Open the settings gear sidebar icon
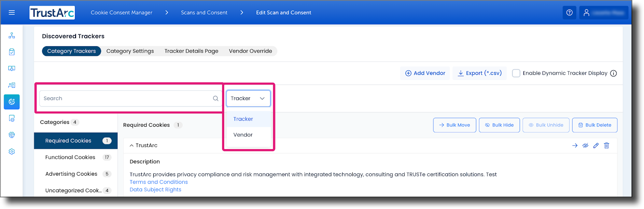Image resolution: width=644 pixels, height=209 pixels. tap(12, 152)
